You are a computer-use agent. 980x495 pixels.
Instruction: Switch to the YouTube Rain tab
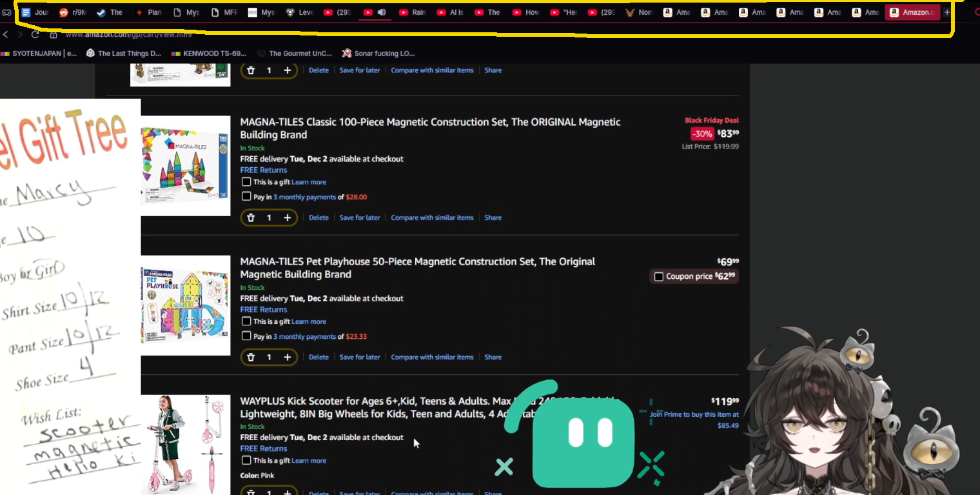tap(413, 12)
